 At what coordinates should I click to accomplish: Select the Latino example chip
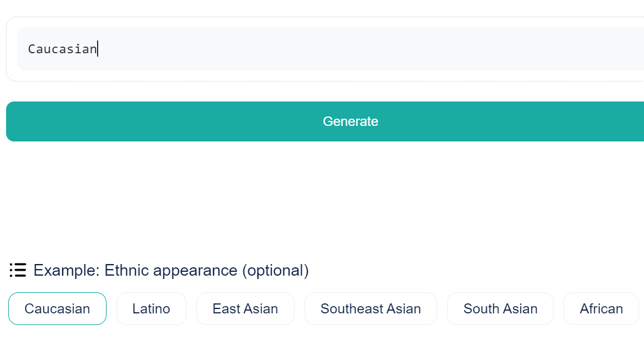[151, 308]
